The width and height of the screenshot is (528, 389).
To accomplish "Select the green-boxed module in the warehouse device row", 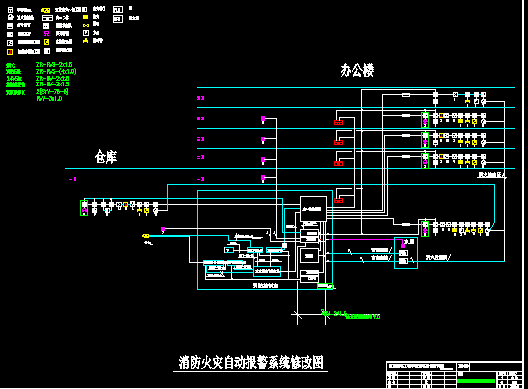I will [x=84, y=208].
